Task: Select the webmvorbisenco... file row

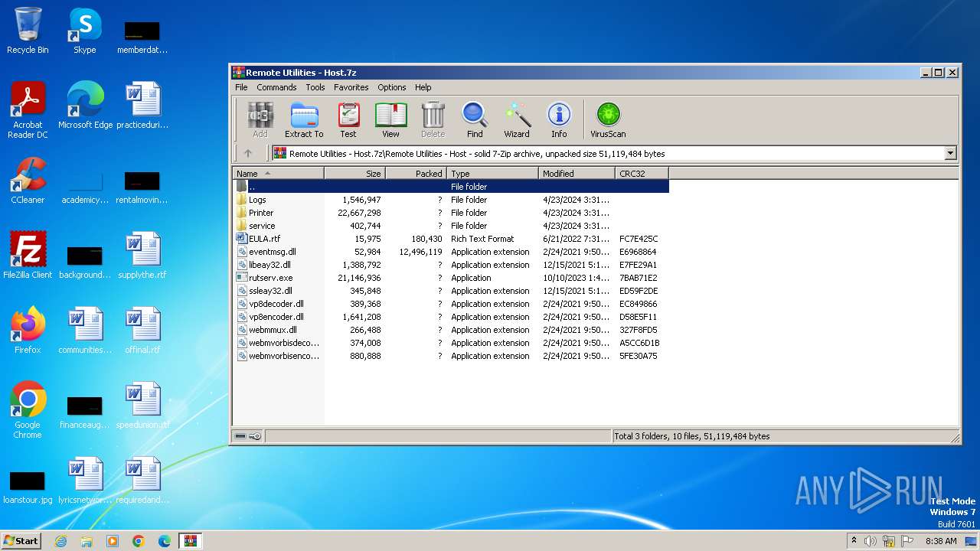Action: 451,356
